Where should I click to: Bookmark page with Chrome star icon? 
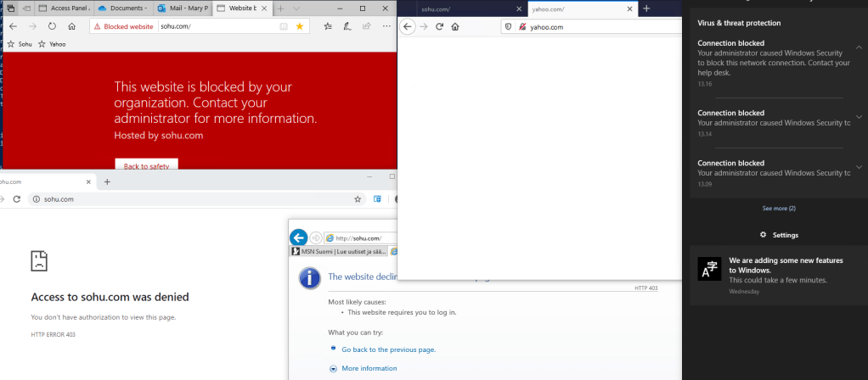pos(358,199)
